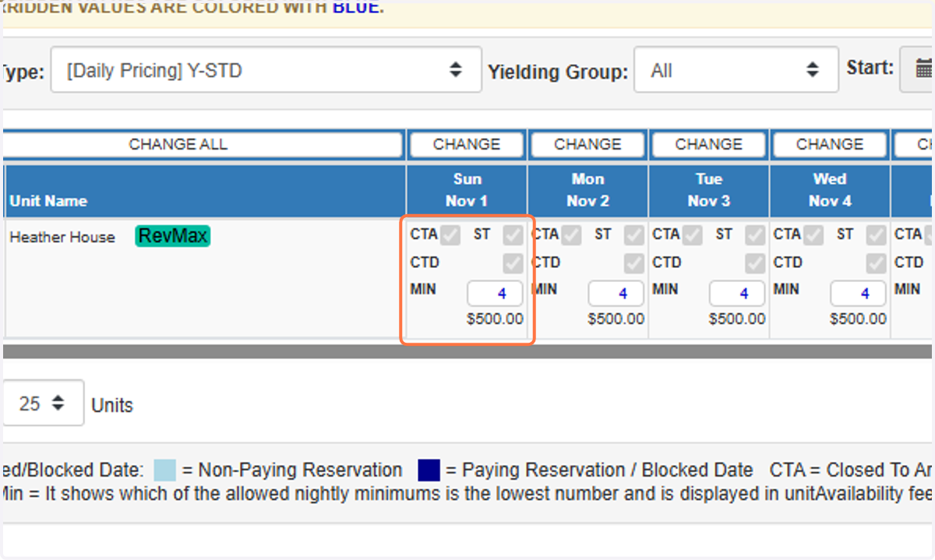This screenshot has height=560, width=935.
Task: Toggle ST checkbox for Wed Nov 4
Action: click(x=877, y=234)
